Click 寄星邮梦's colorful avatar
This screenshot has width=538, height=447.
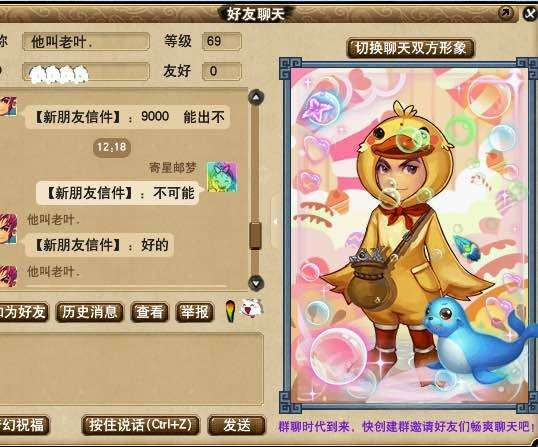pyautogui.click(x=222, y=177)
